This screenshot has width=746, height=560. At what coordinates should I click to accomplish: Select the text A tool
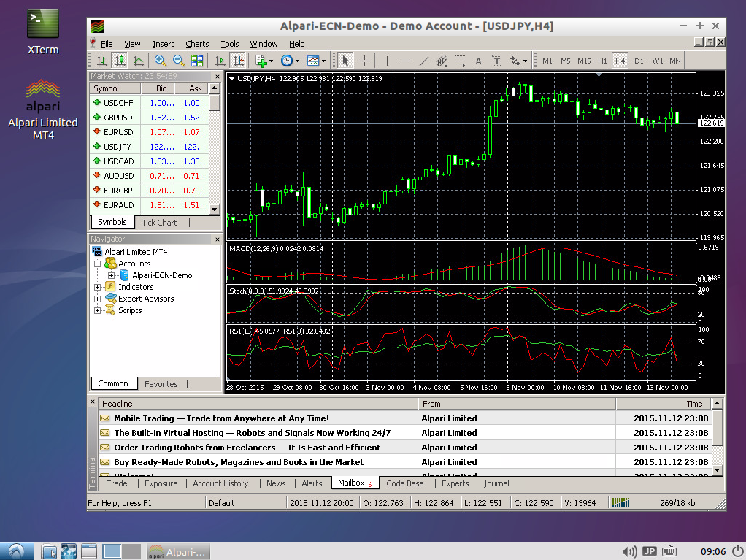(x=478, y=61)
